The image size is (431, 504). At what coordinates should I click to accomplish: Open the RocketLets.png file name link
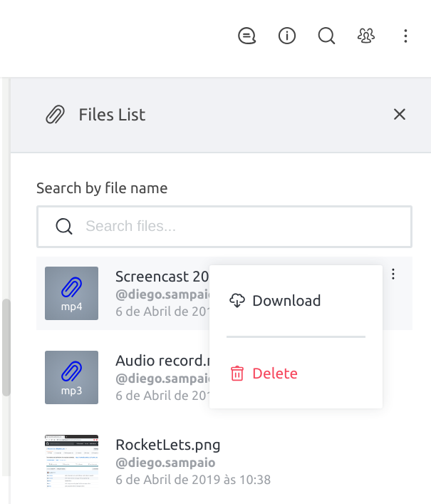168,445
